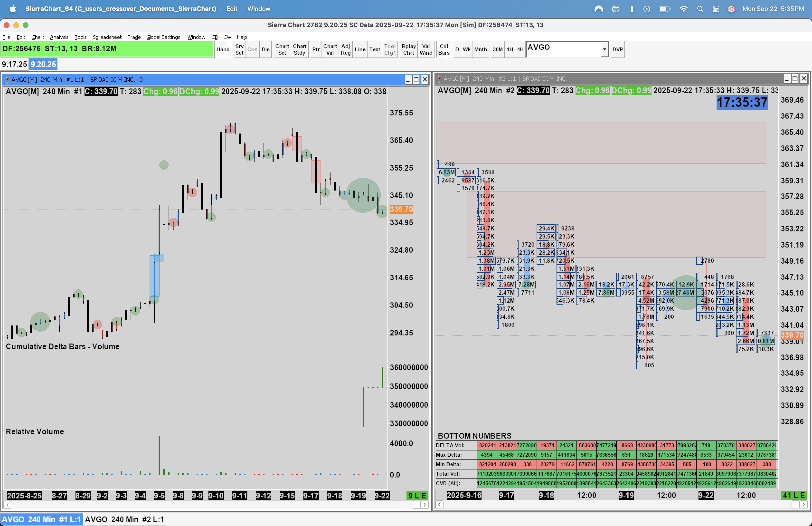Open the Global Settings menu
The image size is (812, 526).
click(163, 37)
